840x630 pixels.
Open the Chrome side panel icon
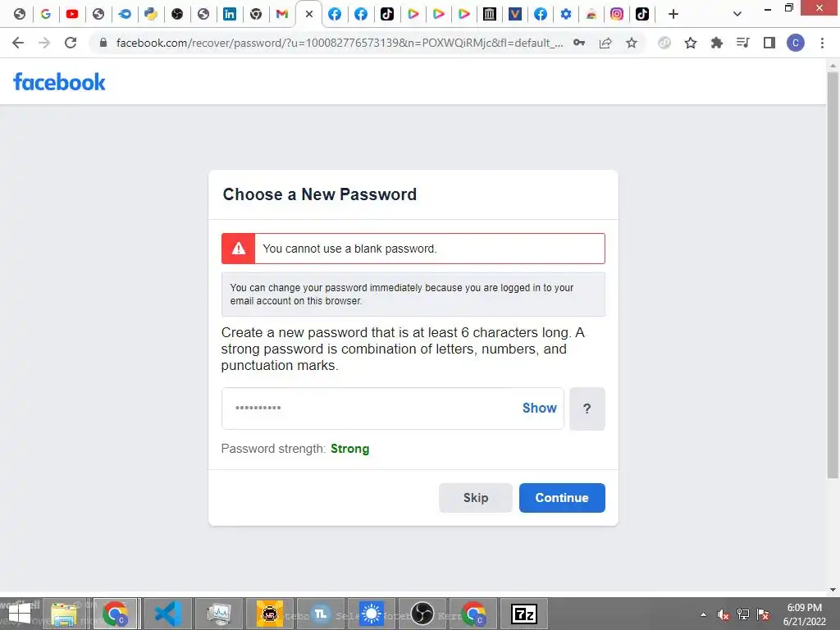coord(769,43)
